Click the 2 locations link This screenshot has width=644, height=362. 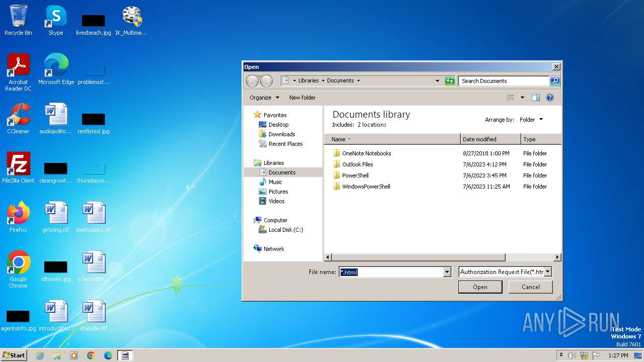(x=372, y=125)
